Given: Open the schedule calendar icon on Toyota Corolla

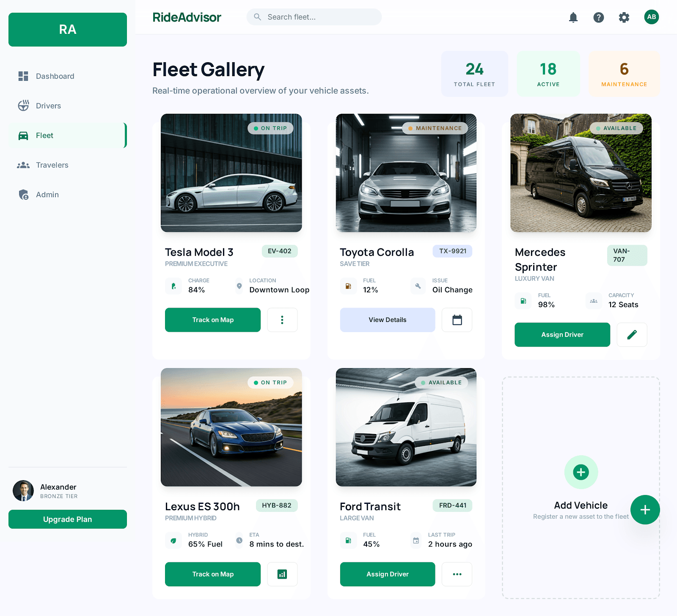Looking at the screenshot, I should [457, 320].
